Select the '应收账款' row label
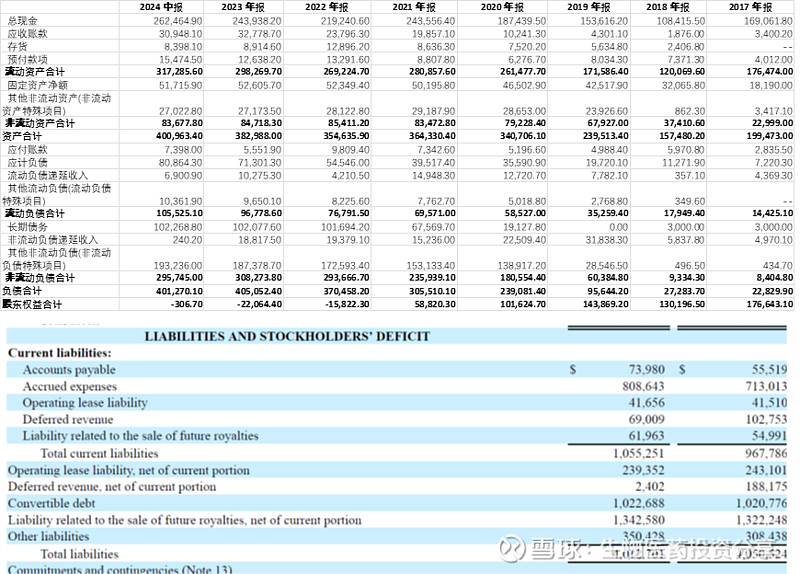 point(28,34)
